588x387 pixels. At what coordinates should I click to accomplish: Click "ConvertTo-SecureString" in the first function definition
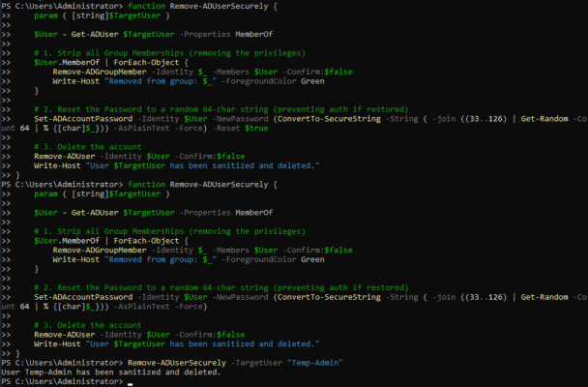point(329,119)
